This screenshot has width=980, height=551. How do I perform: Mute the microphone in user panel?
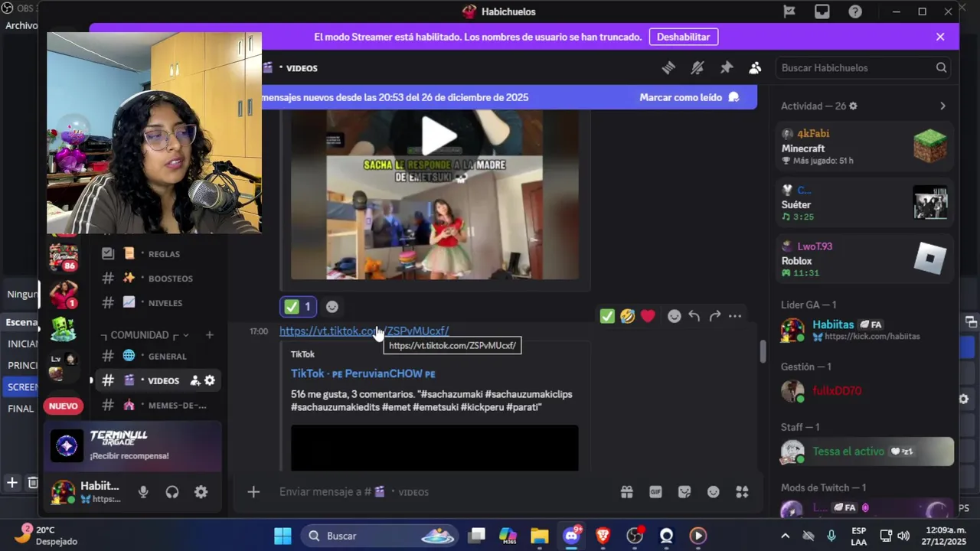click(143, 492)
